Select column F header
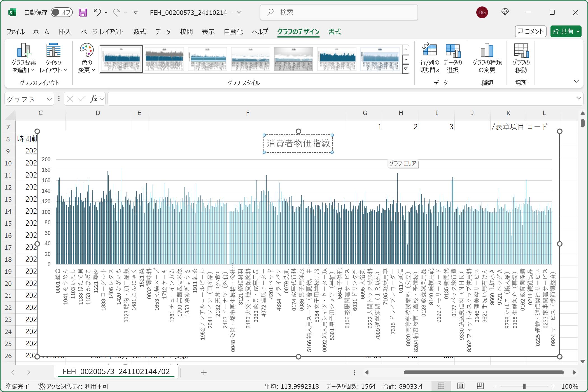The image size is (588, 392). (x=248, y=113)
